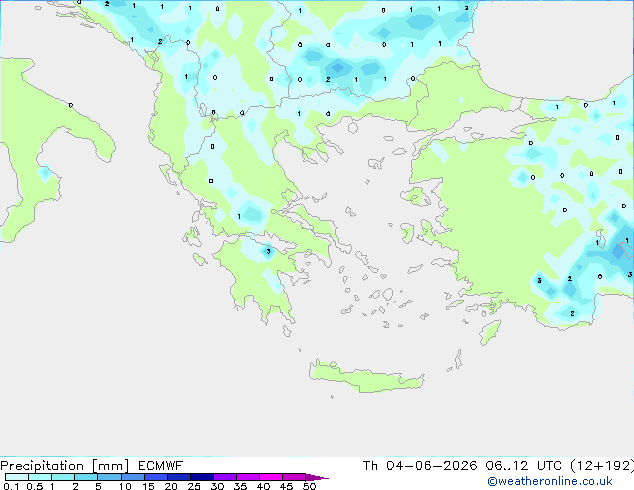Click the 10 mm legend color swatch
The width and height of the screenshot is (634, 490).
[x=133, y=477]
